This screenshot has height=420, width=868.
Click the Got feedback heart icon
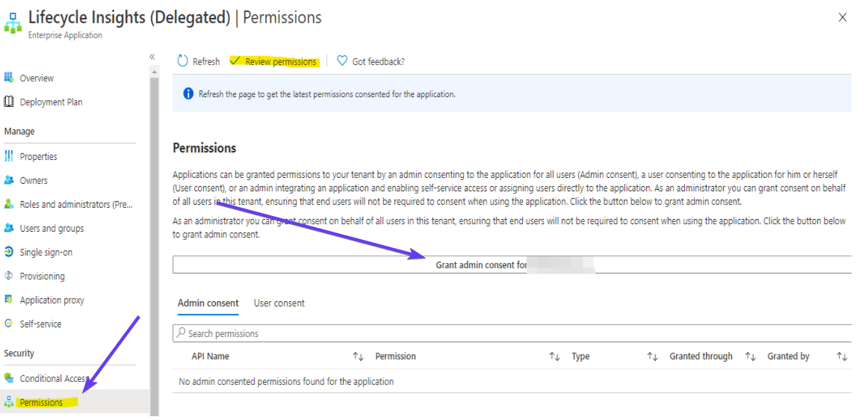(342, 61)
